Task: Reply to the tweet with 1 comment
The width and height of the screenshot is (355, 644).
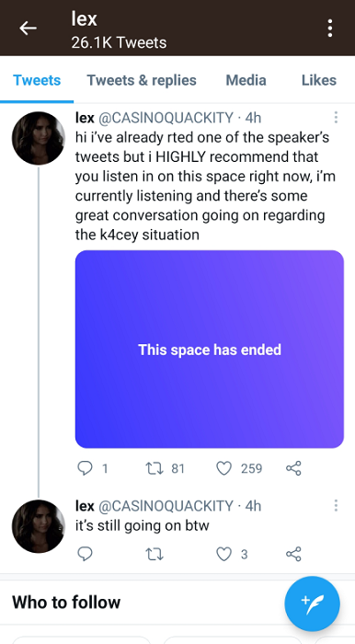Action: (x=85, y=468)
